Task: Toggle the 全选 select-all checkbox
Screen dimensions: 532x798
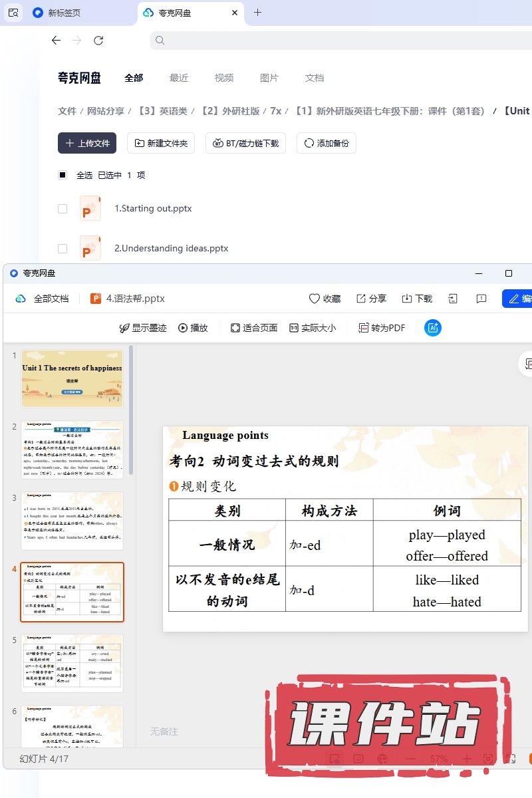Action: click(x=63, y=175)
